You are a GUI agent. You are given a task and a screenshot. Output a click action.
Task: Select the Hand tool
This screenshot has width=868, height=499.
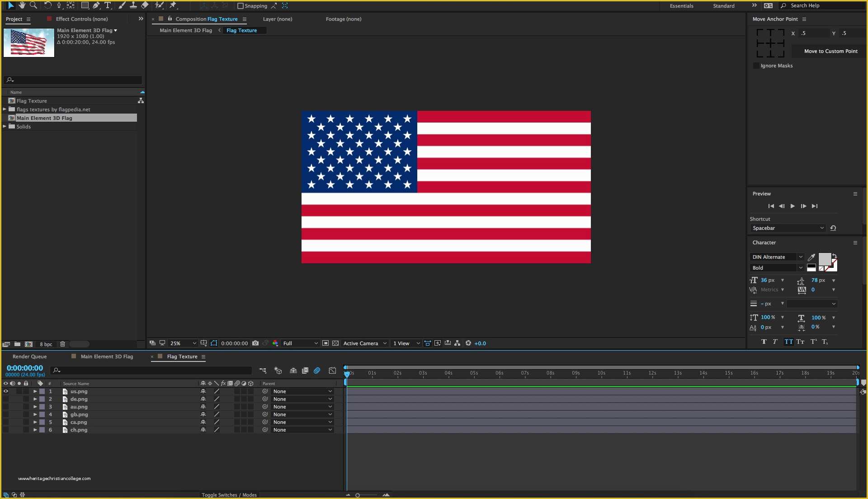click(x=22, y=6)
